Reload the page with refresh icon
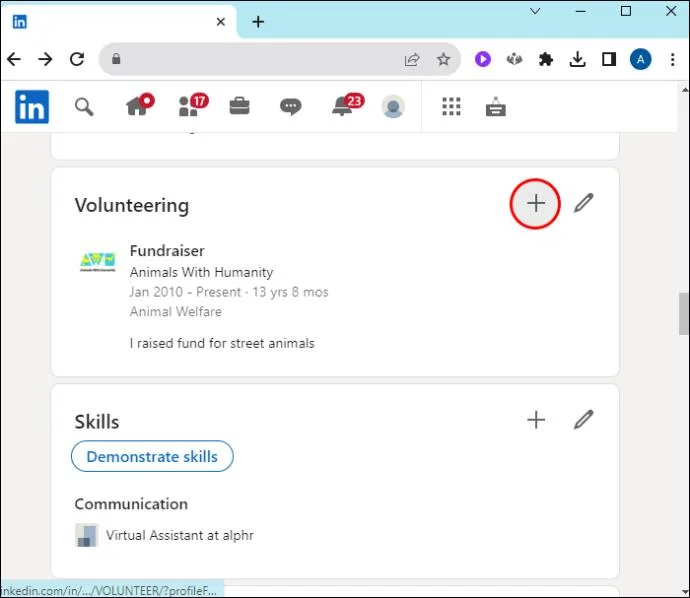The height and width of the screenshot is (598, 690). 77,59
